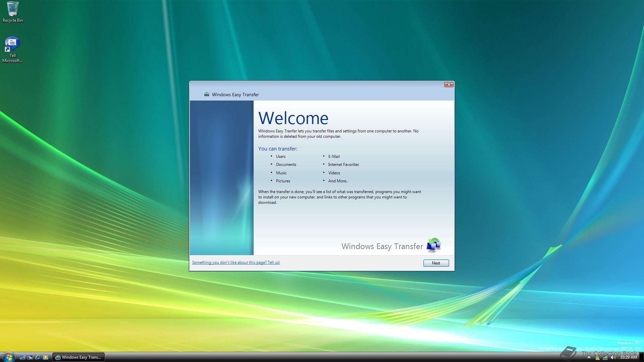
Task: Click the taskbar clock showing 10:29 AM
Action: (x=628, y=357)
